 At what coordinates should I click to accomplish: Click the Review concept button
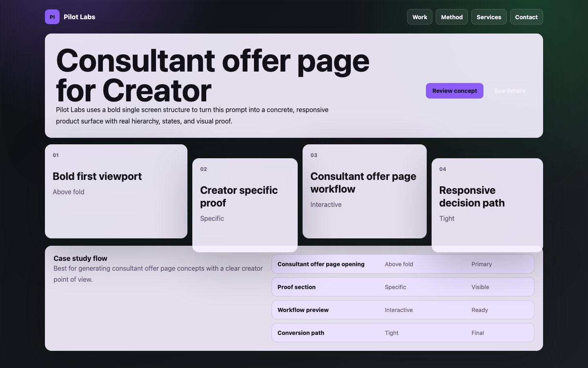(454, 91)
